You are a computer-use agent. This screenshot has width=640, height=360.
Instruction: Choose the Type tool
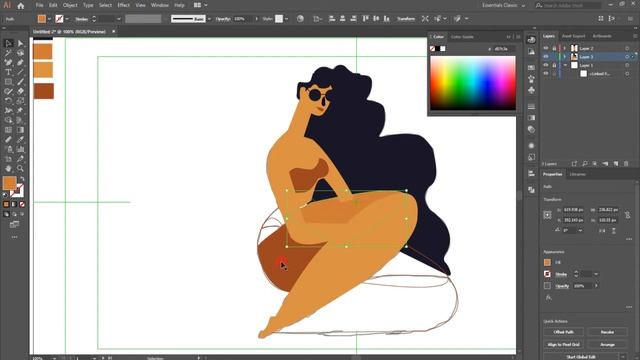tap(8, 72)
